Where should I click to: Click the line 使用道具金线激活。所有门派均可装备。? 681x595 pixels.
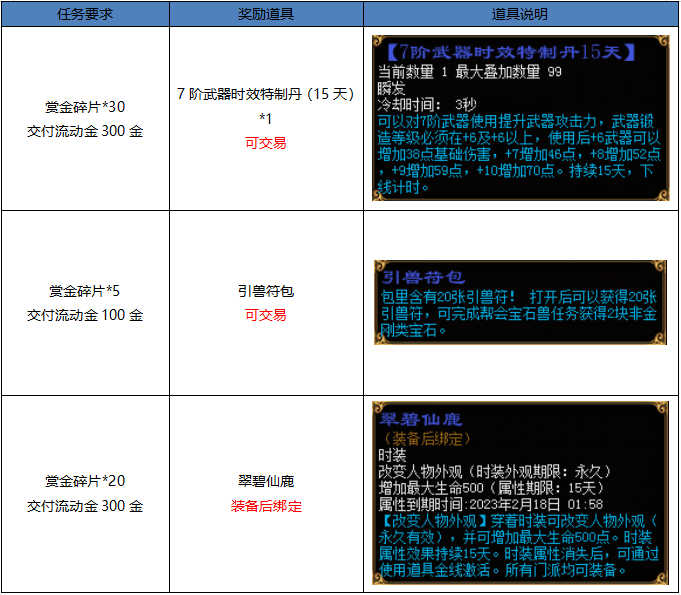point(502,570)
